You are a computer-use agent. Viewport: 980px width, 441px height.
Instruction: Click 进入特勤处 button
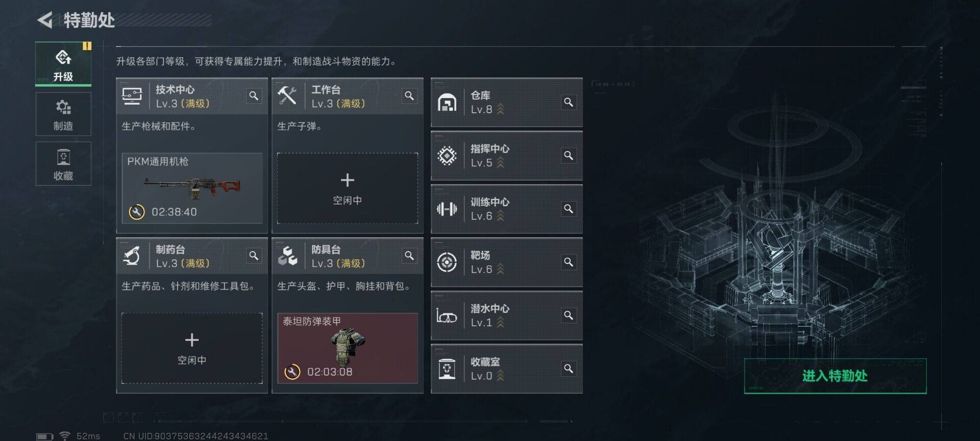tap(835, 376)
